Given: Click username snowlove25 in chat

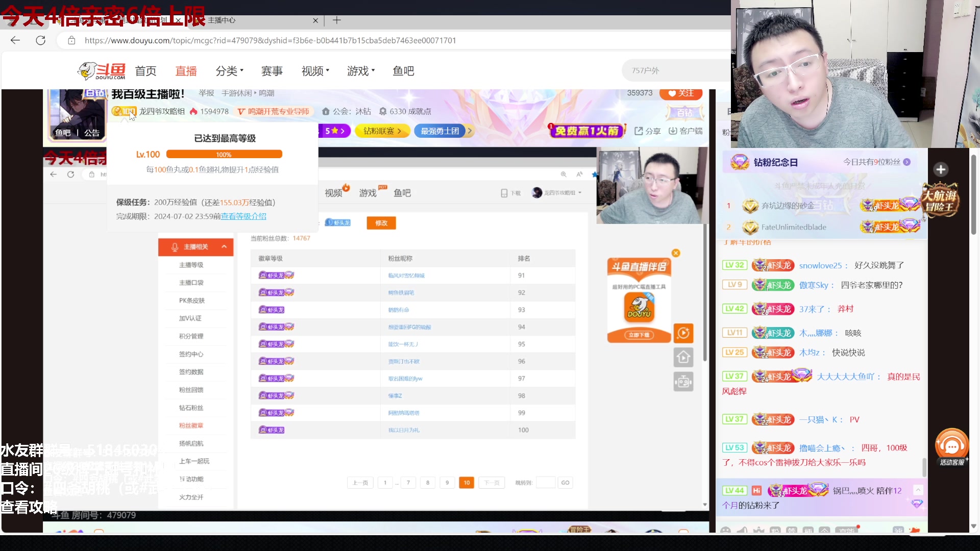Looking at the screenshot, I should [820, 265].
